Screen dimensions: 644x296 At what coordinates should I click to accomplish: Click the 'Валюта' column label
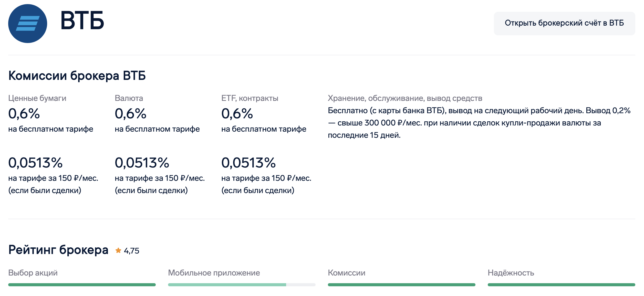coord(129,98)
